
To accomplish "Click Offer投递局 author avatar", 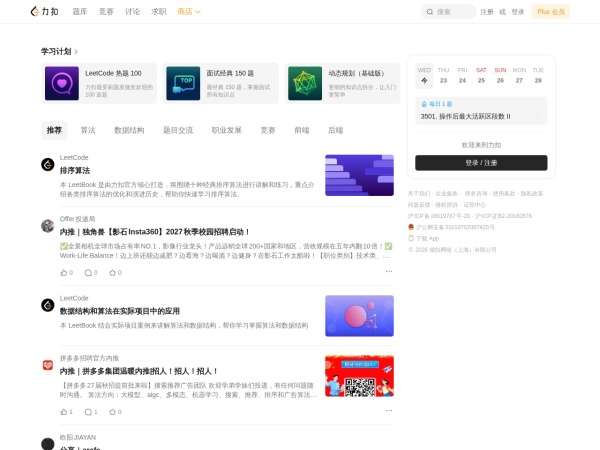I will point(48,226).
